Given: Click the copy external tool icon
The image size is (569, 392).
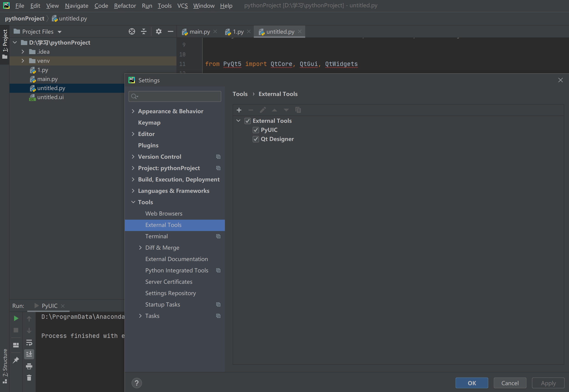Looking at the screenshot, I should [299, 109].
